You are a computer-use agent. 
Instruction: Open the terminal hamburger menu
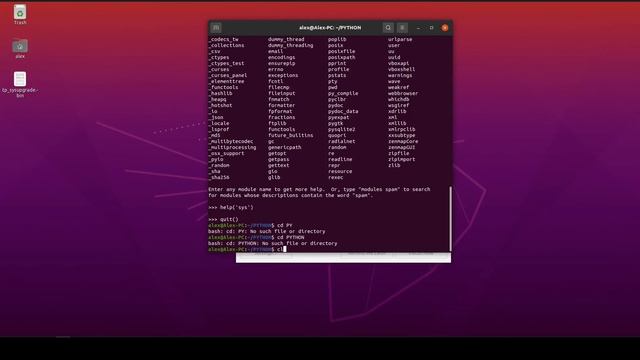click(402, 28)
